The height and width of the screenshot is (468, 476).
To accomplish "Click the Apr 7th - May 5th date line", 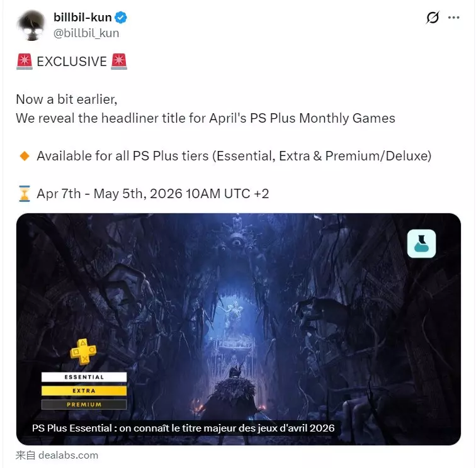I will coord(153,194).
